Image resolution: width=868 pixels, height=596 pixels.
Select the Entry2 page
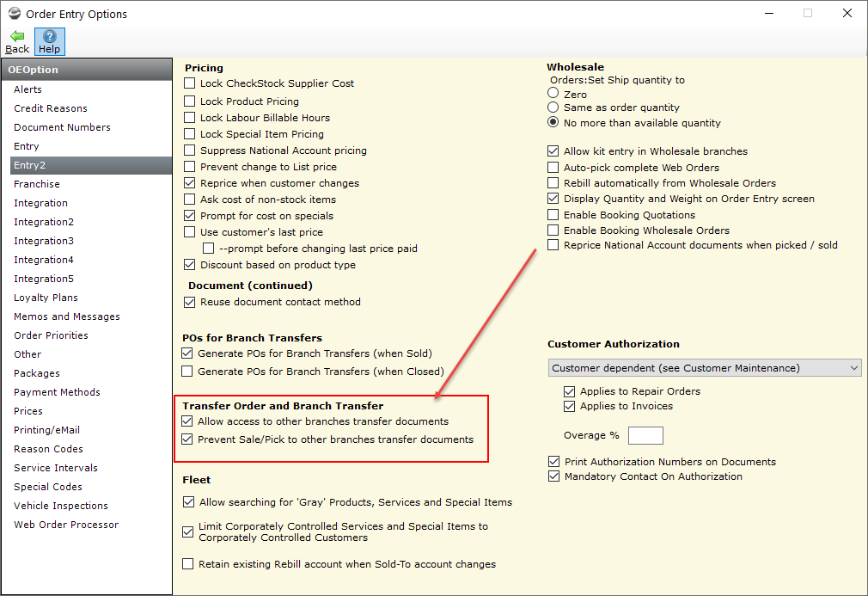91,165
